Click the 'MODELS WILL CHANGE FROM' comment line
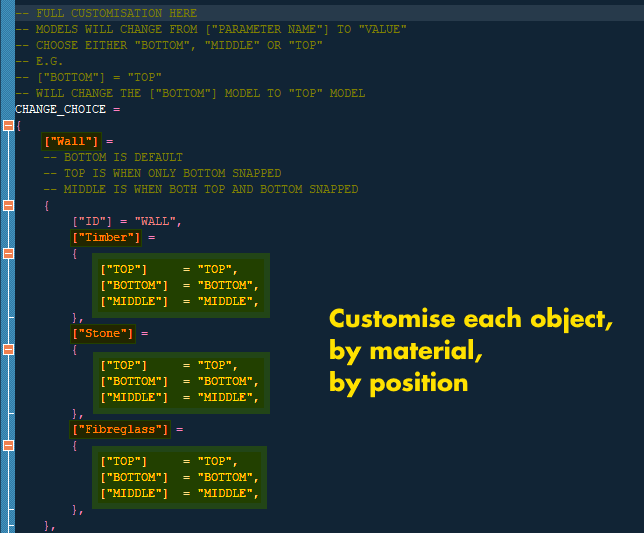 (x=211, y=29)
